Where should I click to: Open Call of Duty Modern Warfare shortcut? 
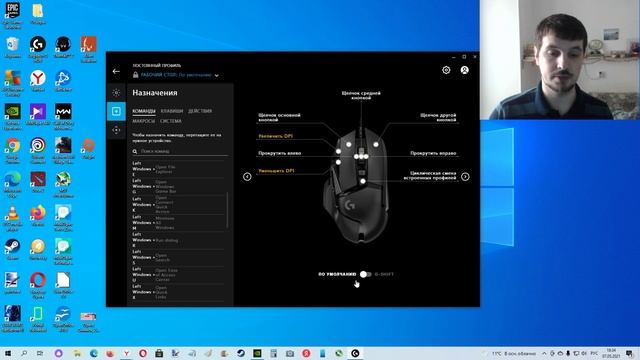click(x=63, y=116)
